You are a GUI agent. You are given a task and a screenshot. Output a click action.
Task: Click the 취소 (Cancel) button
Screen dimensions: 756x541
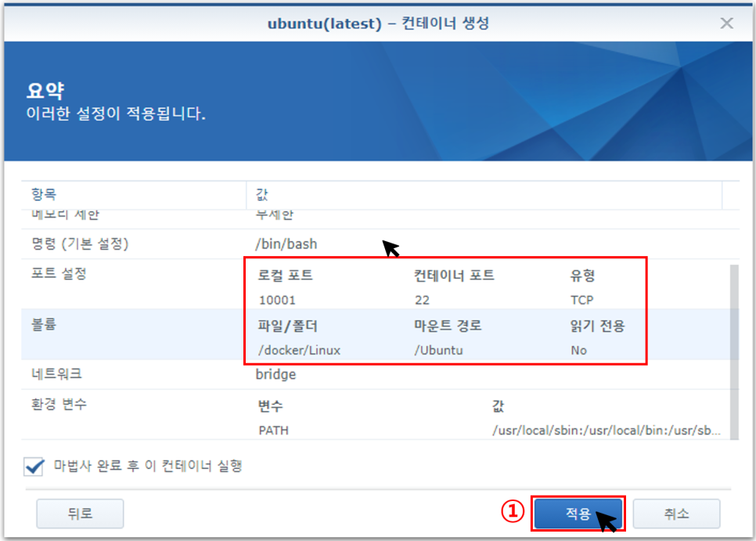[676, 514]
